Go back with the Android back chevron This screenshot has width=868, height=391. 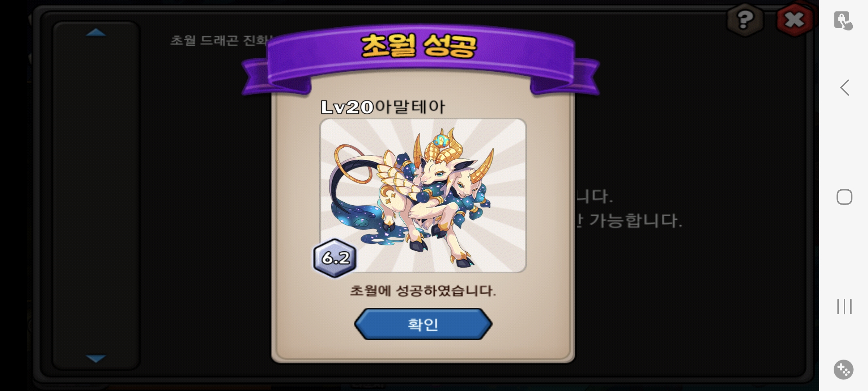[x=844, y=88]
